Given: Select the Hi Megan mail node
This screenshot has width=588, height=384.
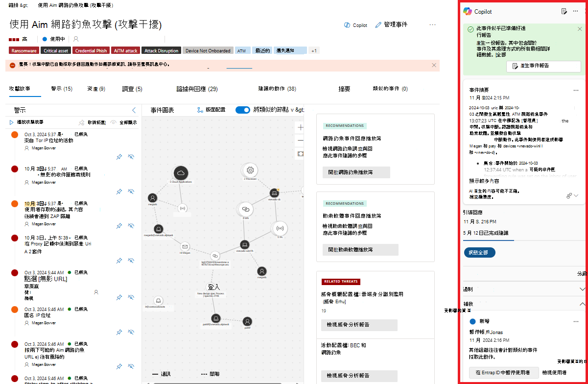Looking at the screenshot, I should coord(185,246).
